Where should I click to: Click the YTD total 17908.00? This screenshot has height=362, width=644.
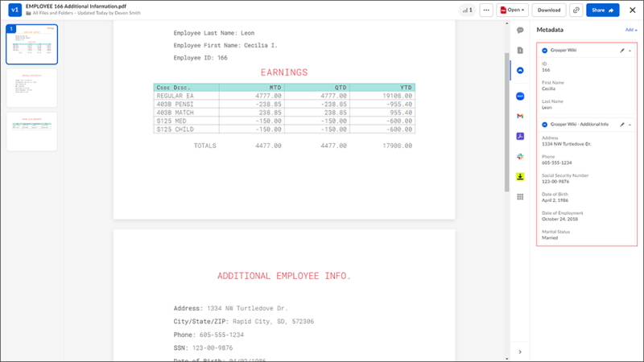point(397,146)
